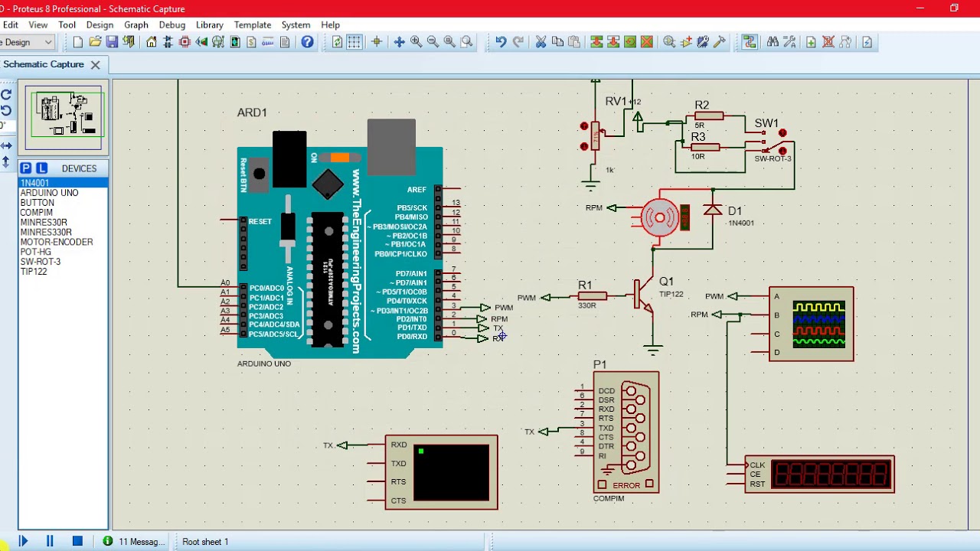This screenshot has width=980, height=551.
Task: Click the Search and Tag binoculars icon
Action: tap(773, 42)
